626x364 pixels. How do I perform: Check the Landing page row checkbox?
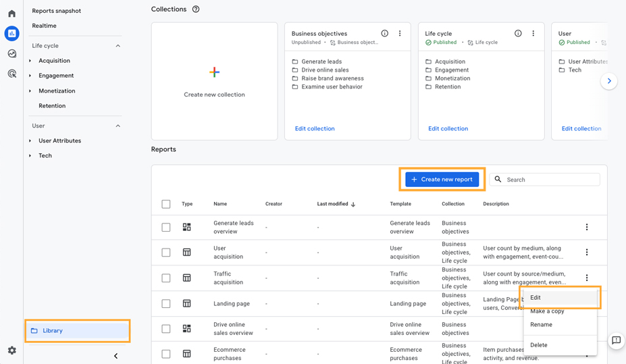(x=166, y=303)
